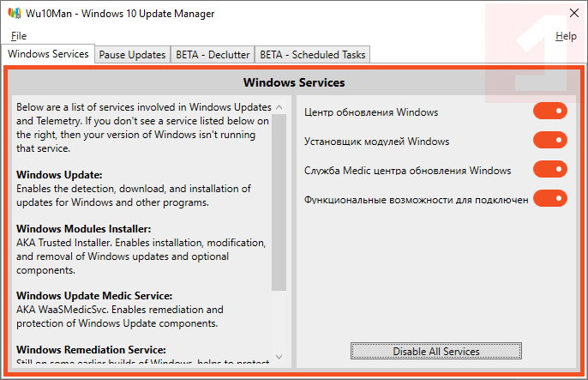588x380 pixels.
Task: Click the Disable All Services button
Action: click(435, 351)
